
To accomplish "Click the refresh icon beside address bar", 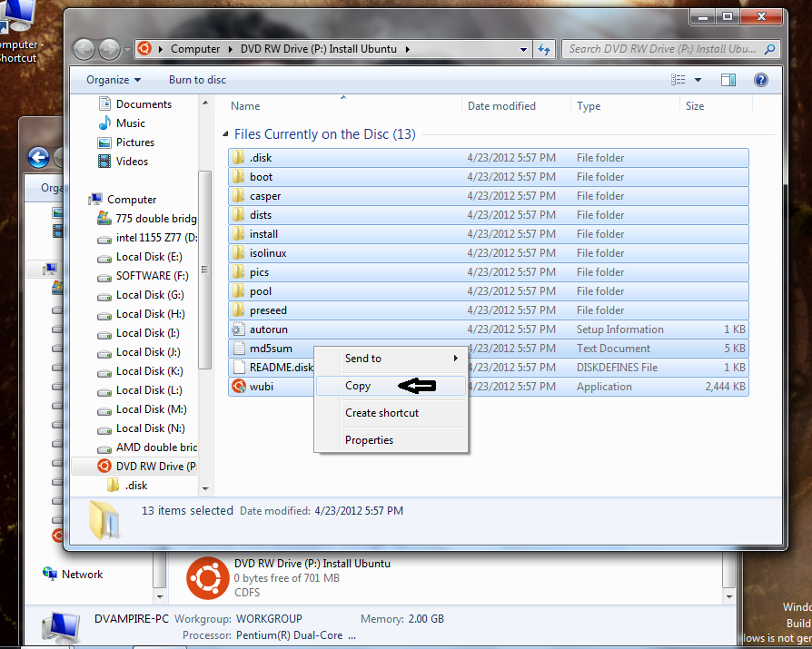I will [x=544, y=49].
